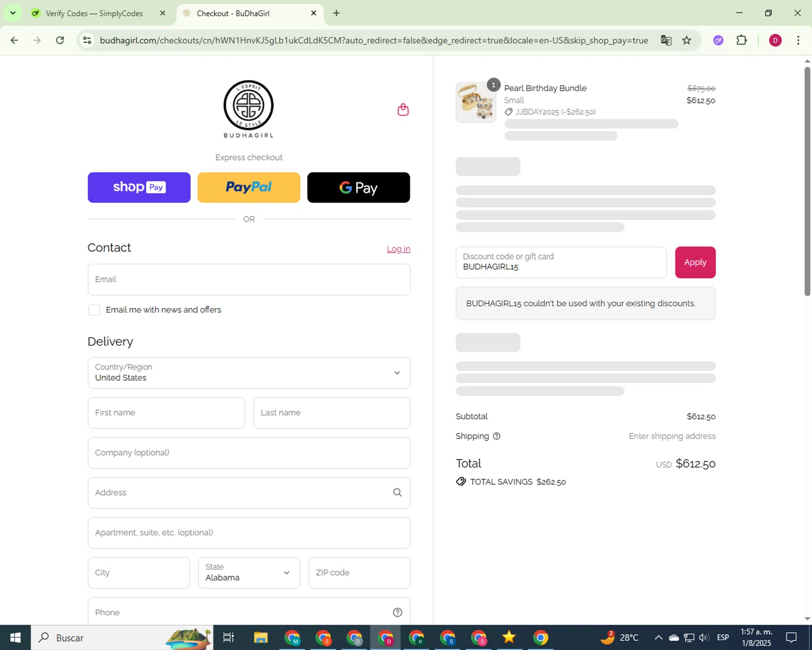Image resolution: width=812 pixels, height=650 pixels.
Task: Close the Checkout - BuDhaGirl tab
Action: click(313, 13)
